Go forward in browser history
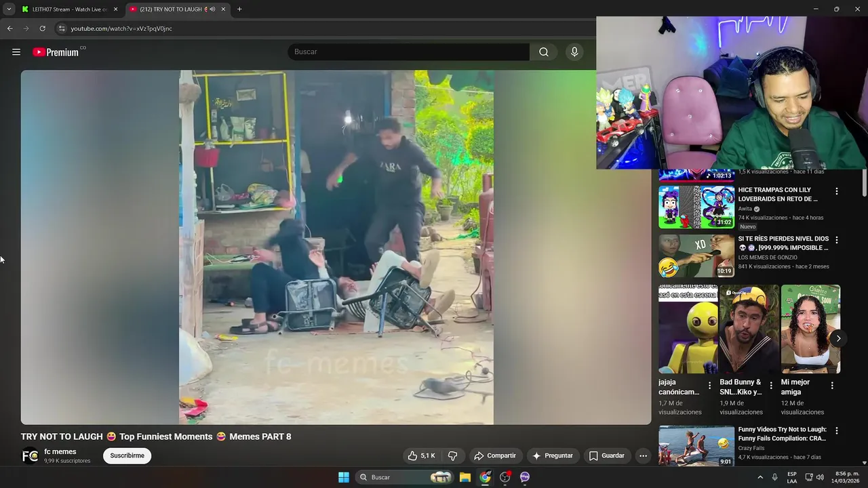Viewport: 868px width, 488px height. click(x=26, y=28)
